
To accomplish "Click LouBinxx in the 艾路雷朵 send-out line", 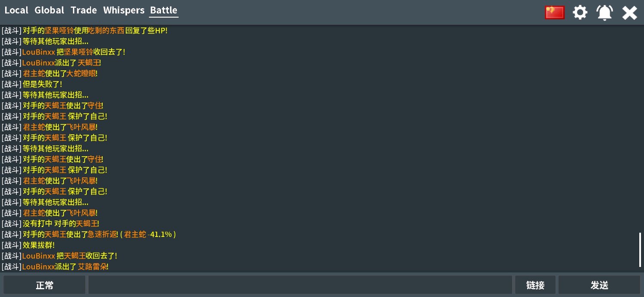I will (x=39, y=267).
